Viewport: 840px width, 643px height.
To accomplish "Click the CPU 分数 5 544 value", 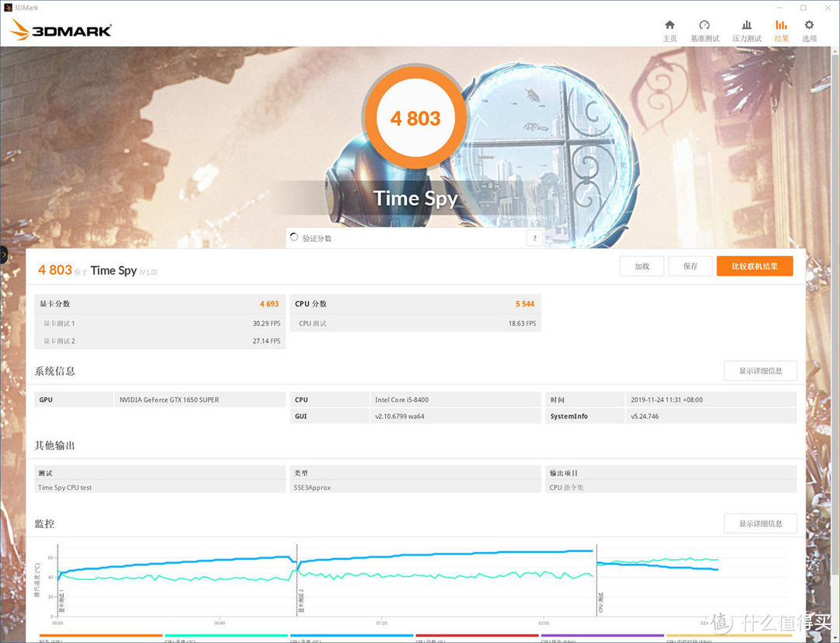I will (525, 303).
